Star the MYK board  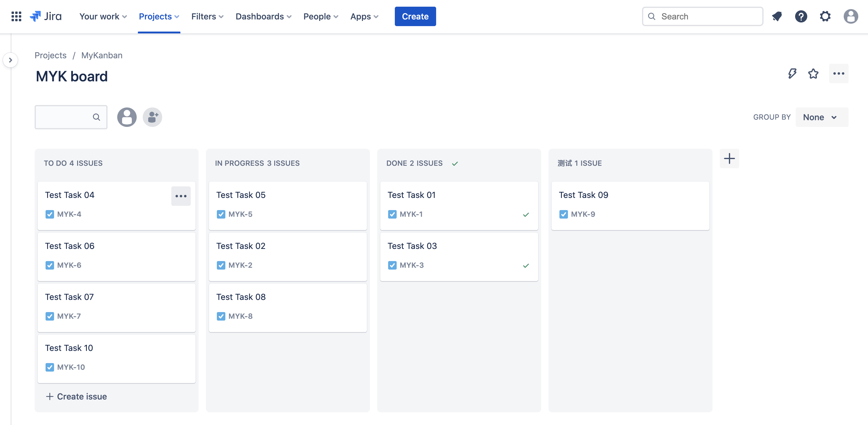pyautogui.click(x=813, y=73)
